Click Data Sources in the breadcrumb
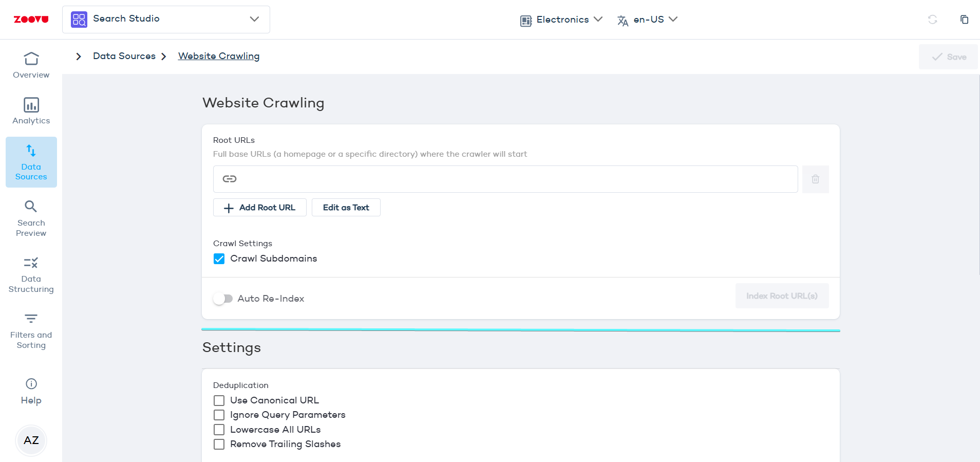Screen dimensions: 980x462 coord(124,56)
